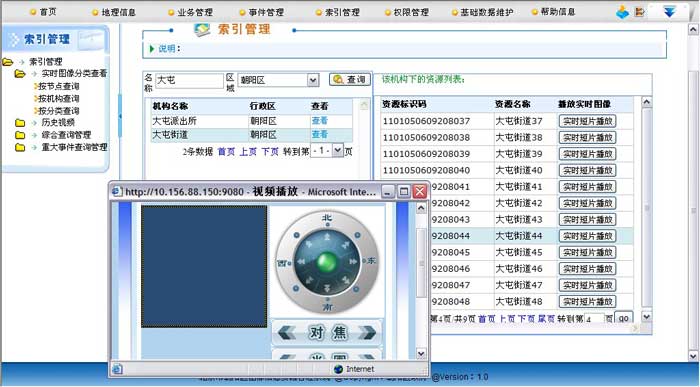This screenshot has width=700, height=387.
Task: Click the 查询 search button
Action: [x=350, y=79]
